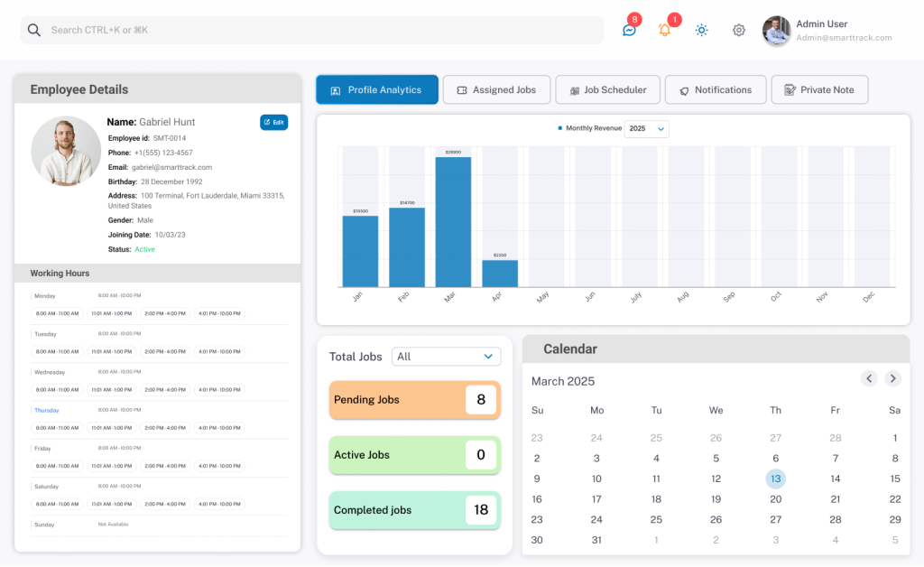The width and height of the screenshot is (924, 567).
Task: Open the 2025 year dropdown
Action: tap(646, 129)
